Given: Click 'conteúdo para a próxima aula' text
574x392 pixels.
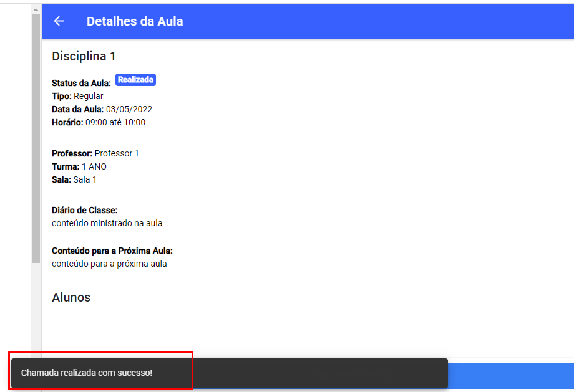Looking at the screenshot, I should pyautogui.click(x=109, y=264).
